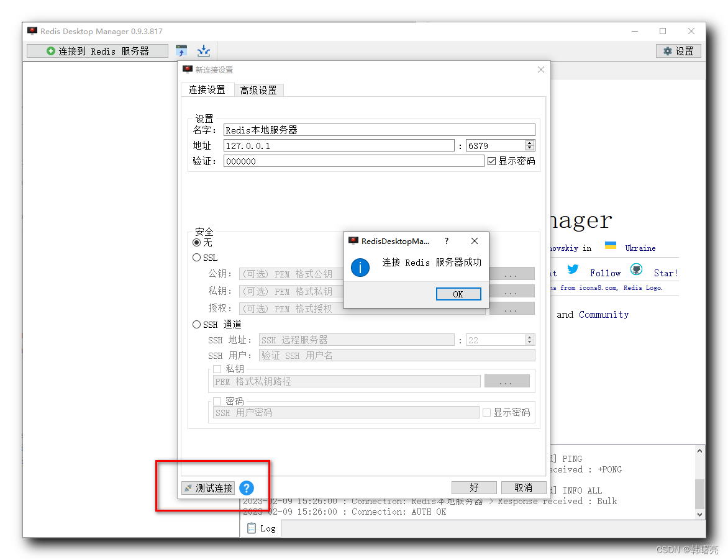Open the Log tab at bottom
This screenshot has width=728, height=560.
[x=262, y=528]
